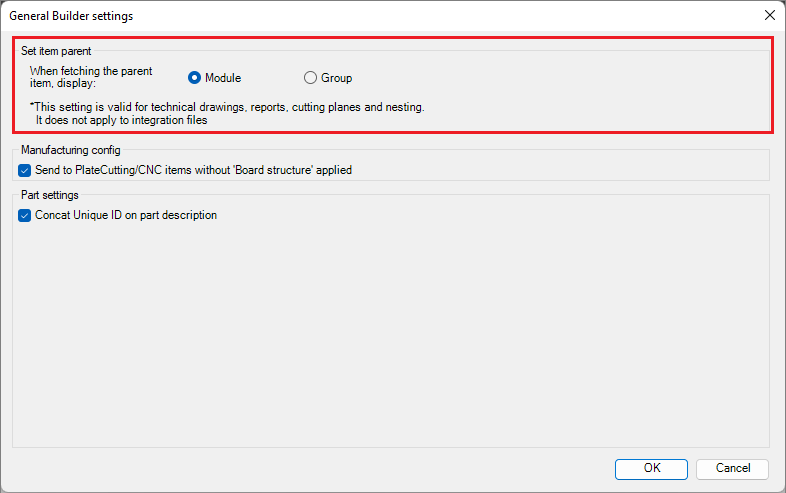Click the 'Module' option label text
This screenshot has height=493, width=786.
[x=223, y=78]
